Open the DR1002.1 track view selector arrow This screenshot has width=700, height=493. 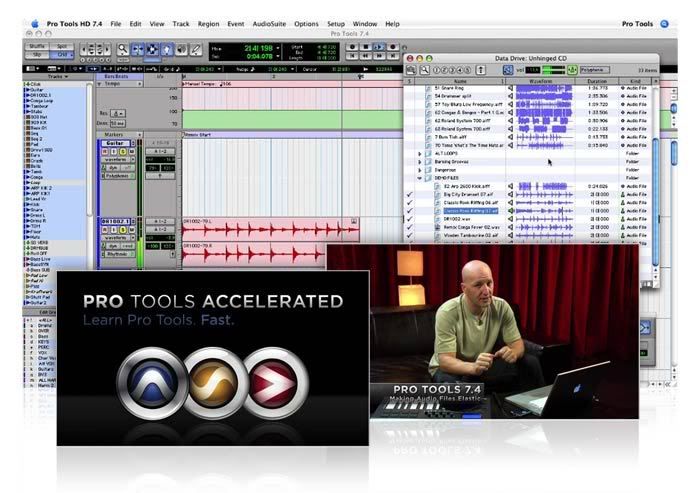click(133, 238)
